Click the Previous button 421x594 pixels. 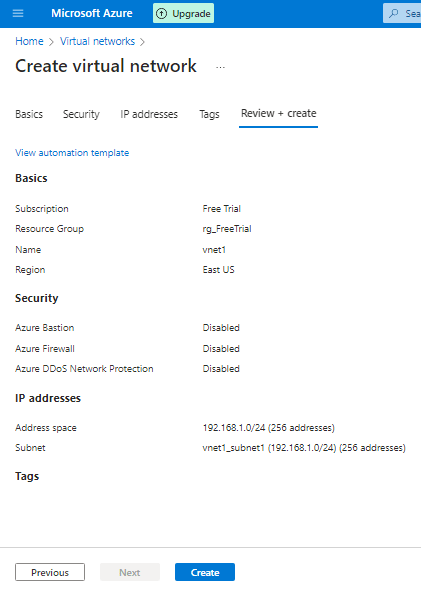click(x=50, y=572)
